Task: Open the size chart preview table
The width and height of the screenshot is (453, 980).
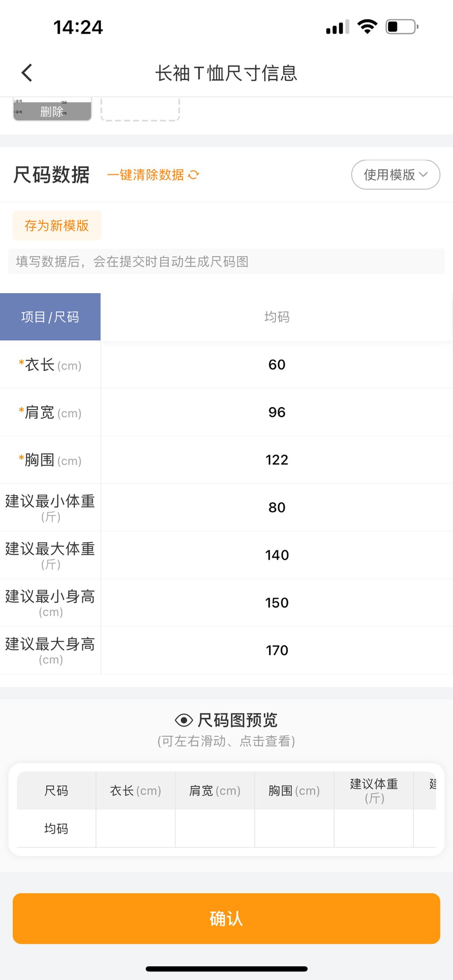Action: click(x=226, y=809)
